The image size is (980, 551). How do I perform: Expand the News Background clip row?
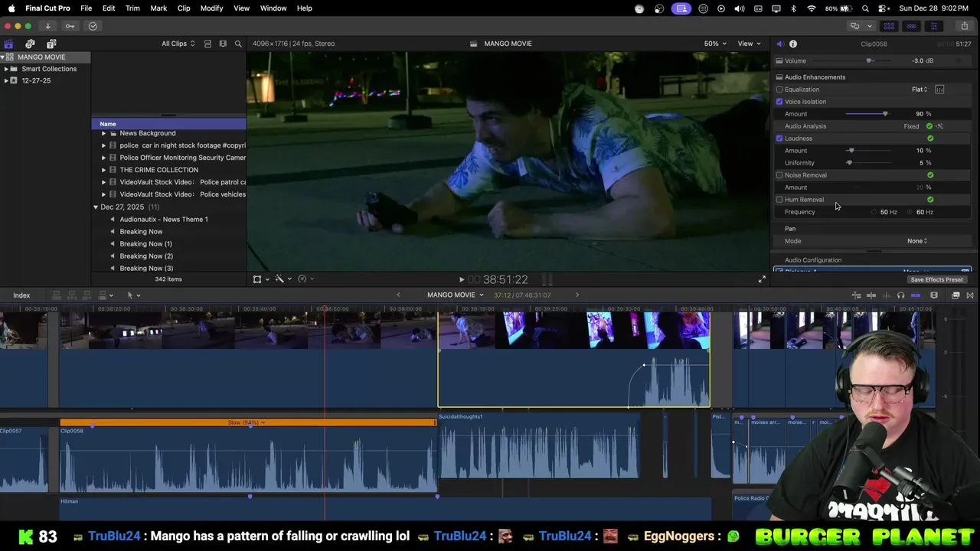click(103, 133)
